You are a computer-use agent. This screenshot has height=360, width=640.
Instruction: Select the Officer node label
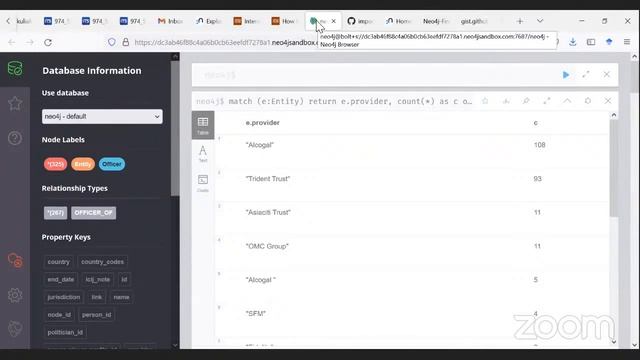112,164
